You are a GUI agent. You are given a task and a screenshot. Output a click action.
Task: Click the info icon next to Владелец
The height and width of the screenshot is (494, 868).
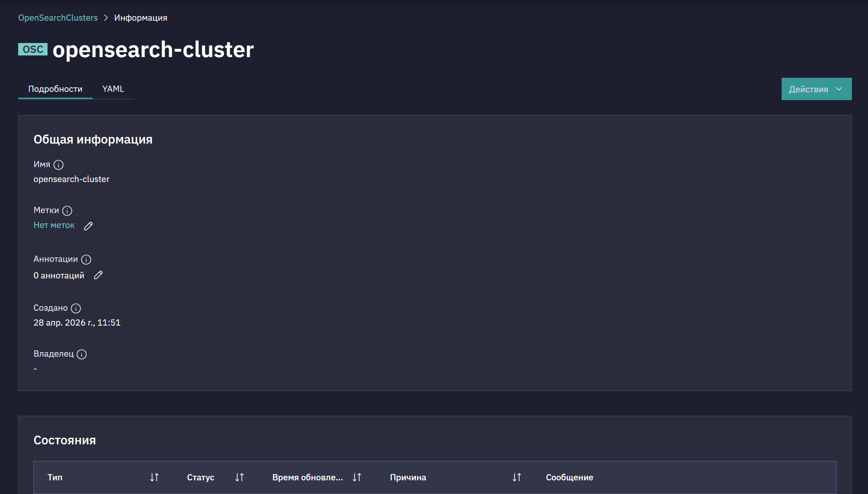coord(82,354)
